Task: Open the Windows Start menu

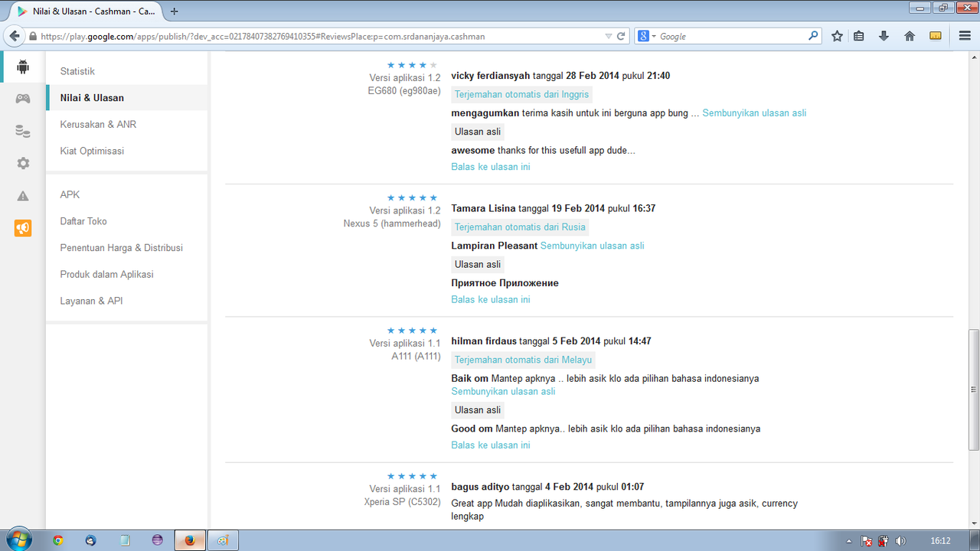Action: [x=18, y=540]
